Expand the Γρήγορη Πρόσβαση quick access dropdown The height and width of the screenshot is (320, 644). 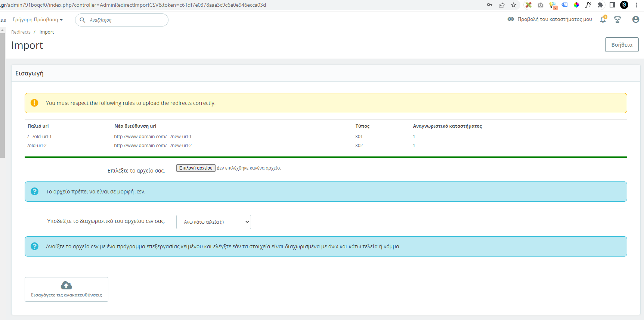pos(38,20)
